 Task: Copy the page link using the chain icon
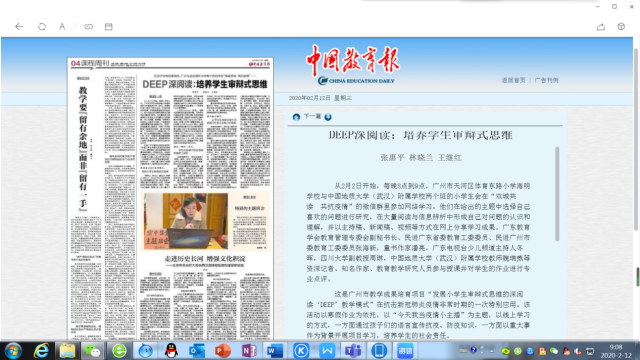coord(89,27)
